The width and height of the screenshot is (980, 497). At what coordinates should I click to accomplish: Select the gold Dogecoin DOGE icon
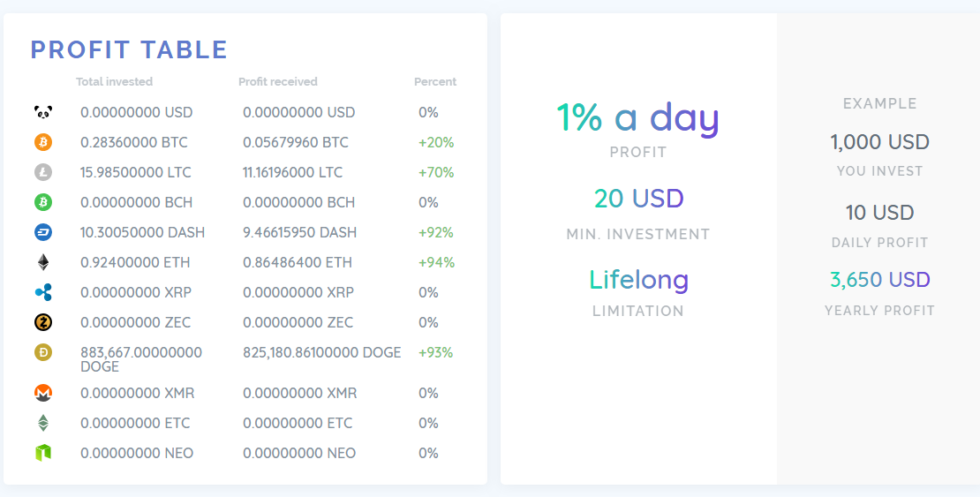pos(43,352)
